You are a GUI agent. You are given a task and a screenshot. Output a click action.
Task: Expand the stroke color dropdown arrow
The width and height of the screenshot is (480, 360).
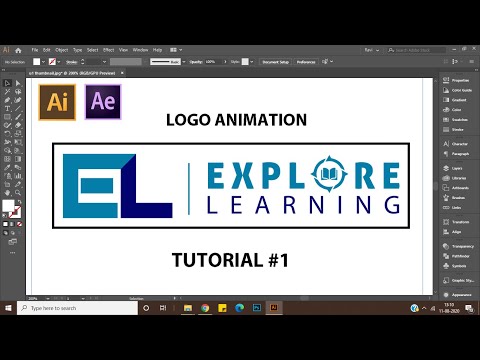[x=59, y=62]
